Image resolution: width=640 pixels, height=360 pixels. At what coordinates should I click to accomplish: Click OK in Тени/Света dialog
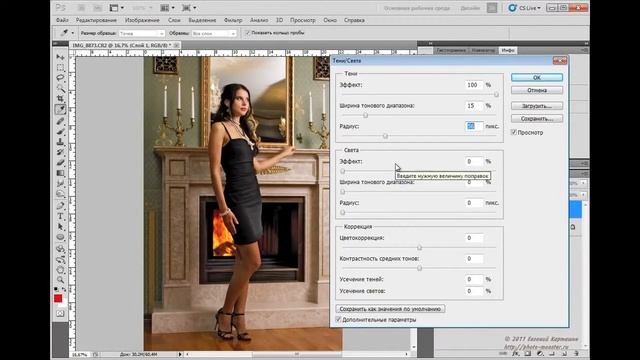click(x=537, y=77)
